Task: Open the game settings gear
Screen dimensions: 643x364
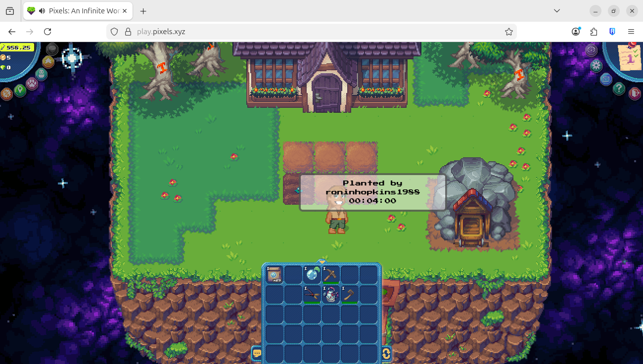Action: 596,65
